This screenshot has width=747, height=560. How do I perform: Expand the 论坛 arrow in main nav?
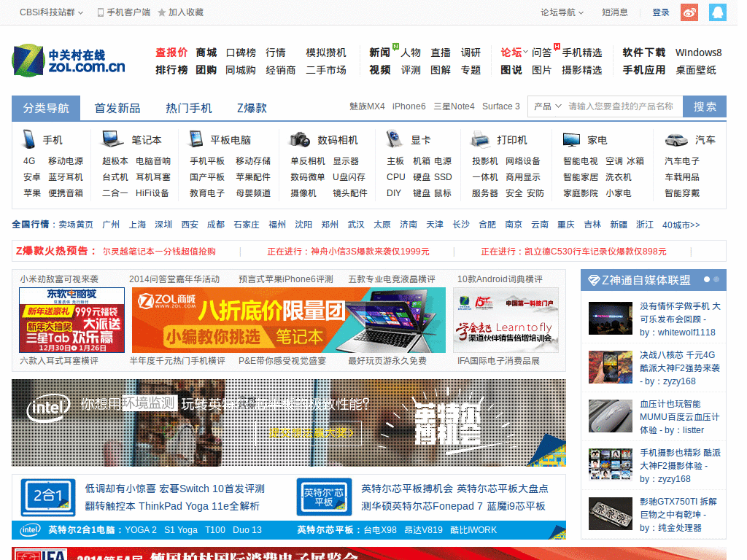[x=525, y=52]
